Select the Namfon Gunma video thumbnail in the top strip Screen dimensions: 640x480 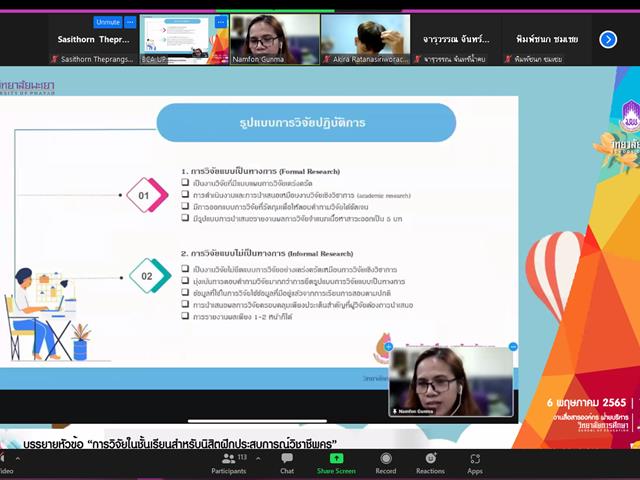click(x=275, y=40)
